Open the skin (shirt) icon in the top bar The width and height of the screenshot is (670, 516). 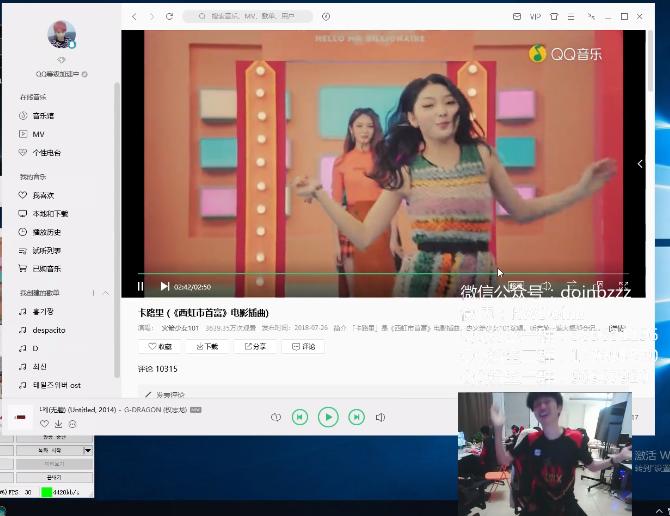554,17
